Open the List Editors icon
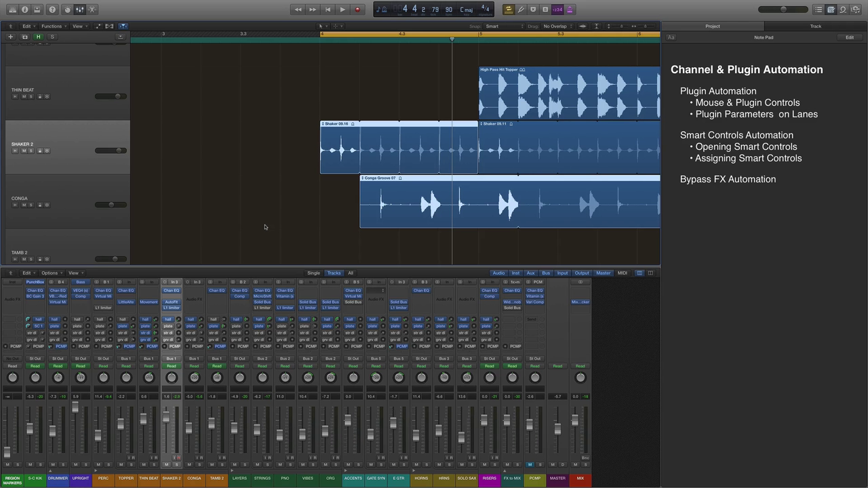The width and height of the screenshot is (868, 488). pyautogui.click(x=818, y=9)
